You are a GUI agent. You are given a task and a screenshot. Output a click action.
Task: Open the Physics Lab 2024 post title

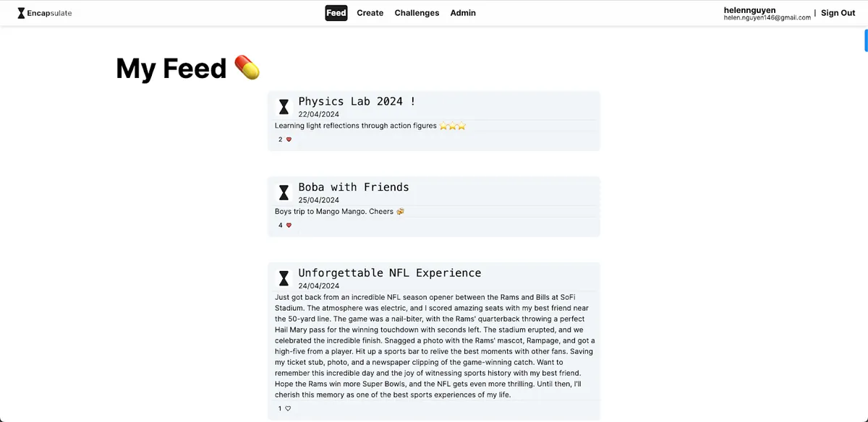357,100
